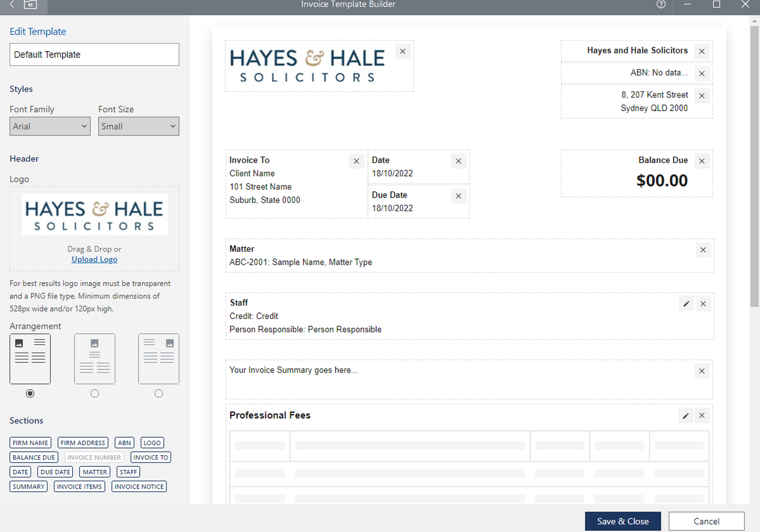Add the LOGO section tag

tap(152, 443)
